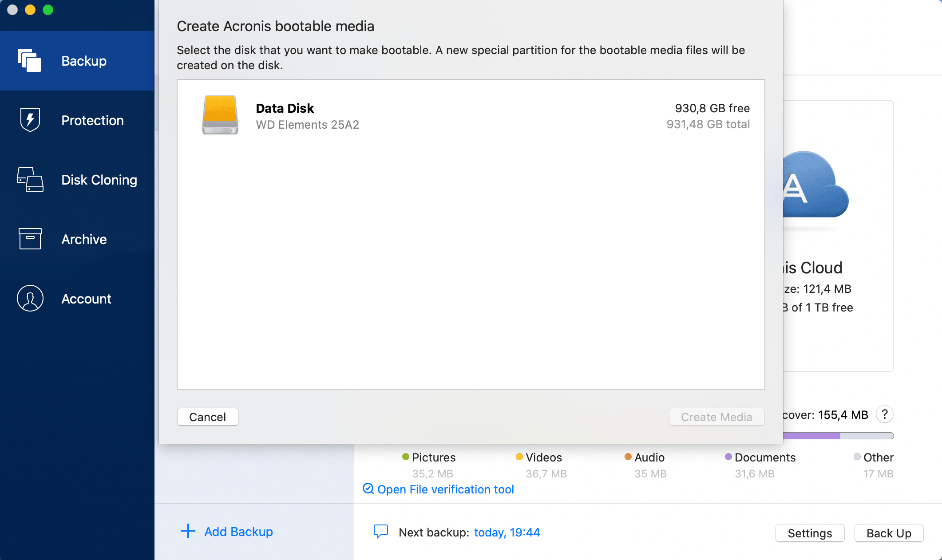The image size is (942, 560).
Task: Click the today, 19:44 schedule link
Action: pyautogui.click(x=507, y=532)
